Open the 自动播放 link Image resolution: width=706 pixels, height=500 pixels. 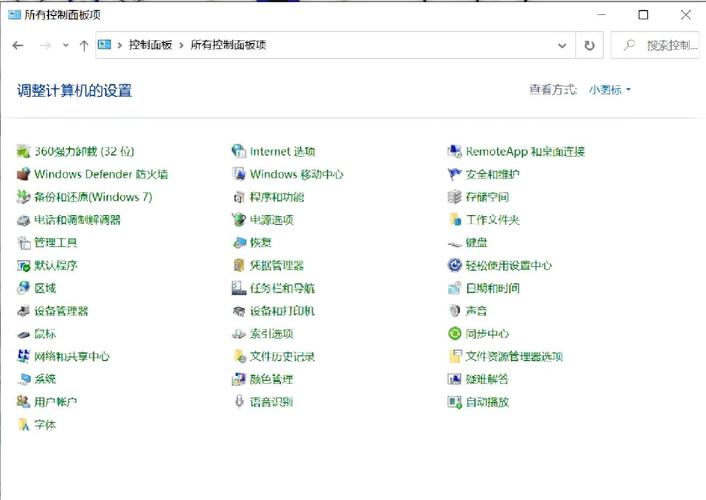[x=487, y=402]
